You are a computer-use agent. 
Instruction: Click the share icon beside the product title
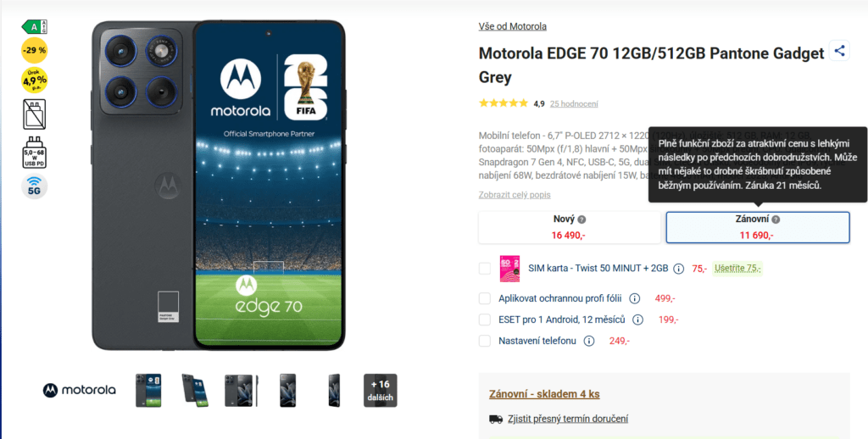click(x=839, y=52)
